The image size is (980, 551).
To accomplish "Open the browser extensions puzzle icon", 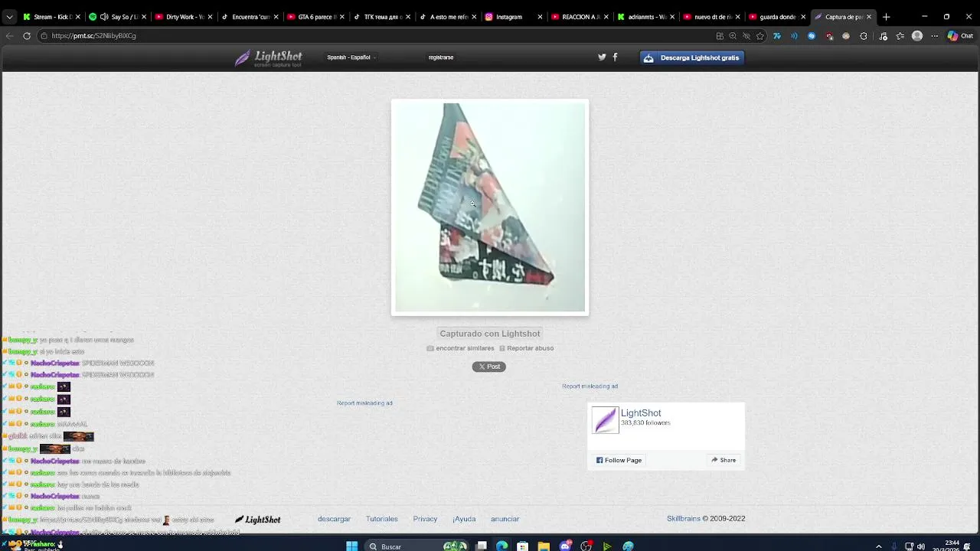I will point(864,36).
